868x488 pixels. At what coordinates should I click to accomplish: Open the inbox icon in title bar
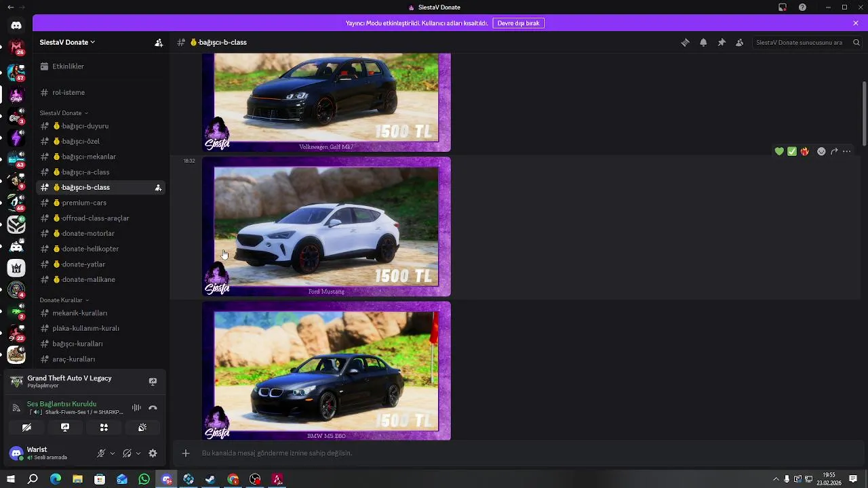click(783, 7)
